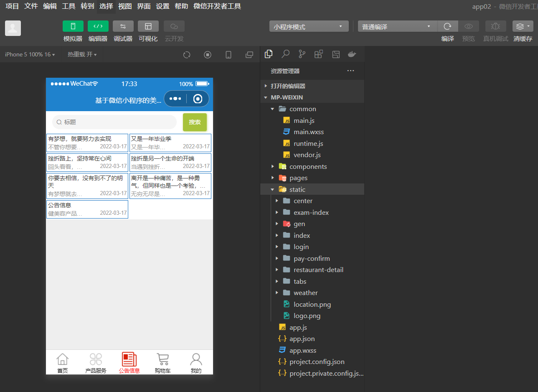Open cloud development button

coord(174,26)
